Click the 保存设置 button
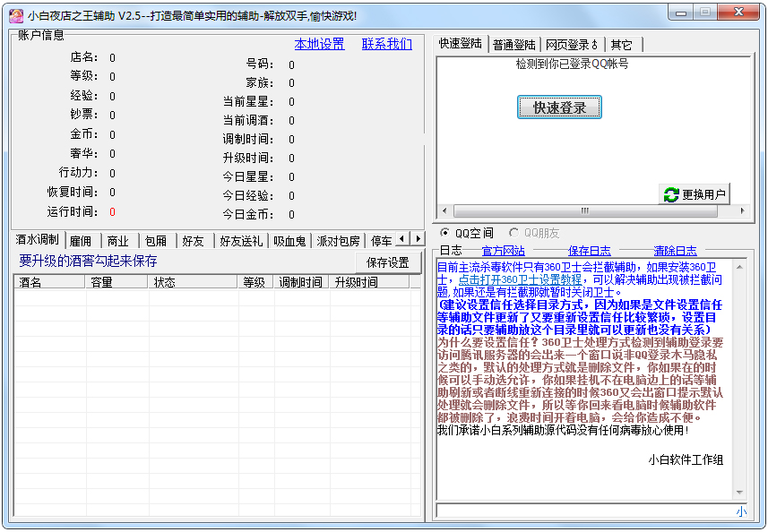The height and width of the screenshot is (532, 768). [x=388, y=262]
